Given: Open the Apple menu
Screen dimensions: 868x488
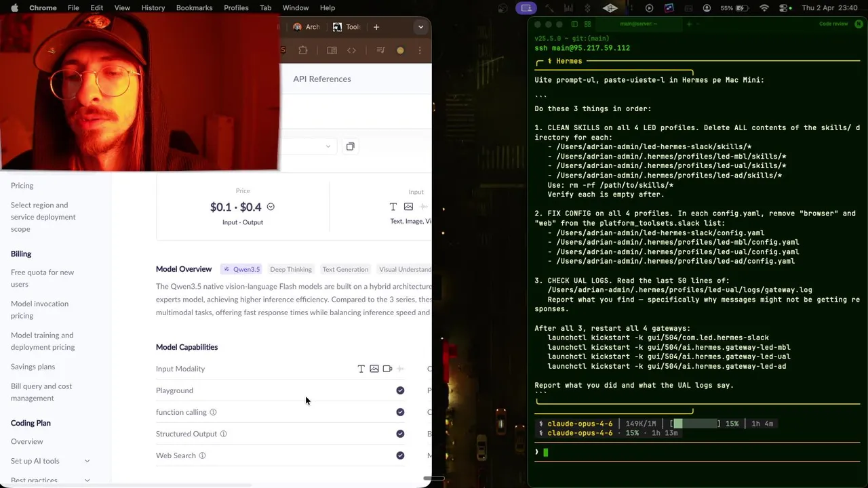Looking at the screenshot, I should pyautogui.click(x=14, y=8).
